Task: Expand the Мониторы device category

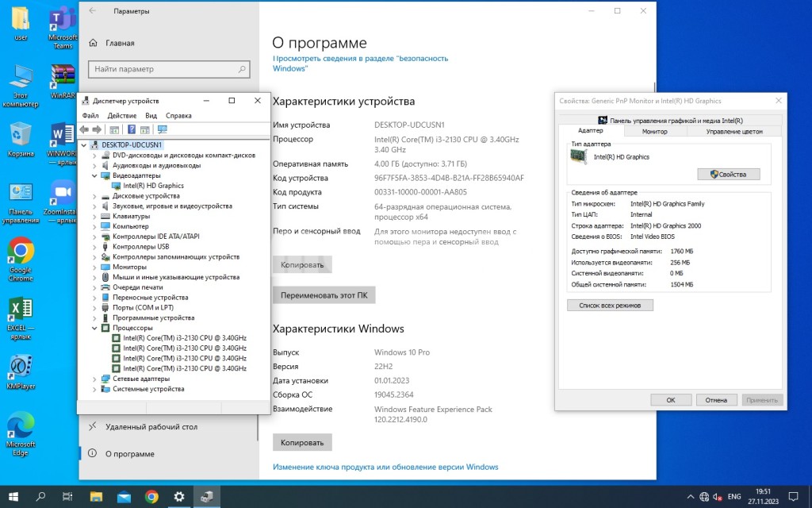Action: point(95,267)
